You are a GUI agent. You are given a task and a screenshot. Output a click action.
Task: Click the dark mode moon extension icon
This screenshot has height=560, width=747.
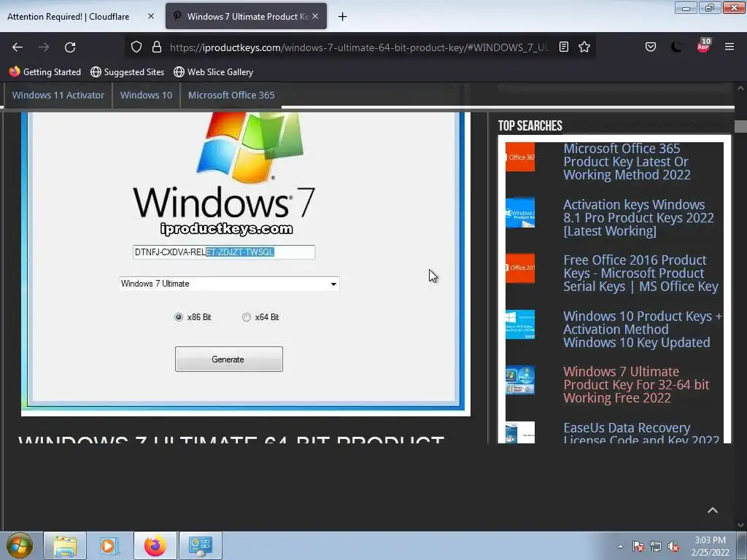676,47
